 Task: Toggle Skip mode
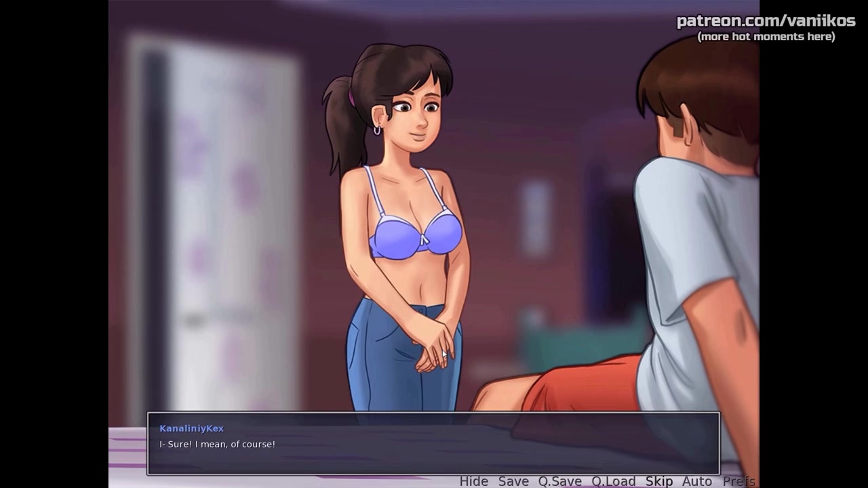pos(659,481)
